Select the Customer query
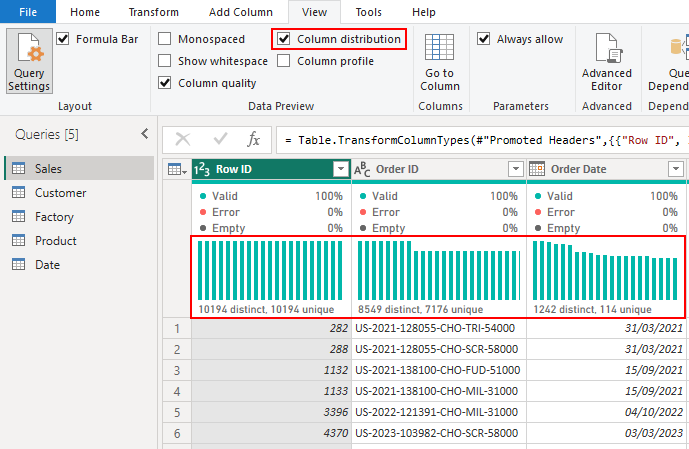Viewport: 689px width, 449px height. pyautogui.click(x=79, y=192)
